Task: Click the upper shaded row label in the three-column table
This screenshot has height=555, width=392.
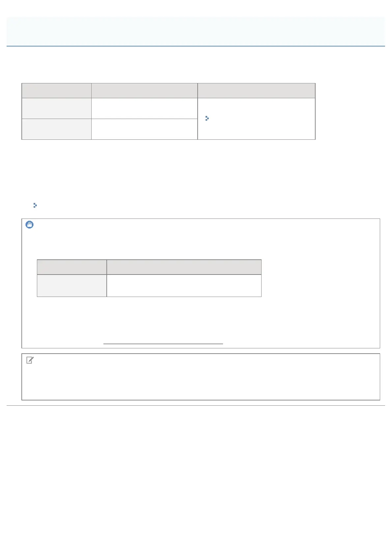Action: [56, 108]
